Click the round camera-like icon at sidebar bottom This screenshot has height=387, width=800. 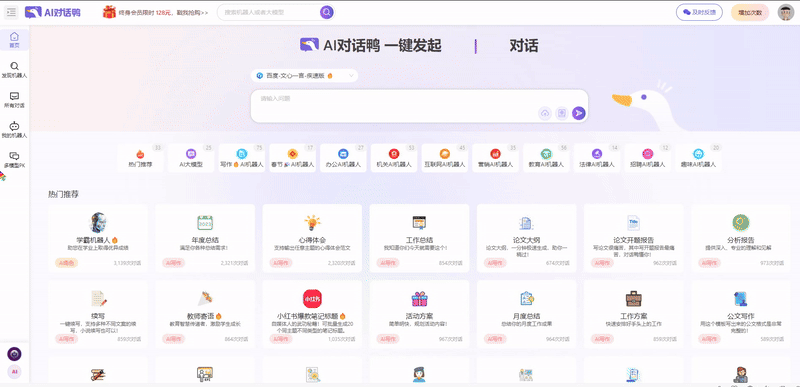pos(14,354)
